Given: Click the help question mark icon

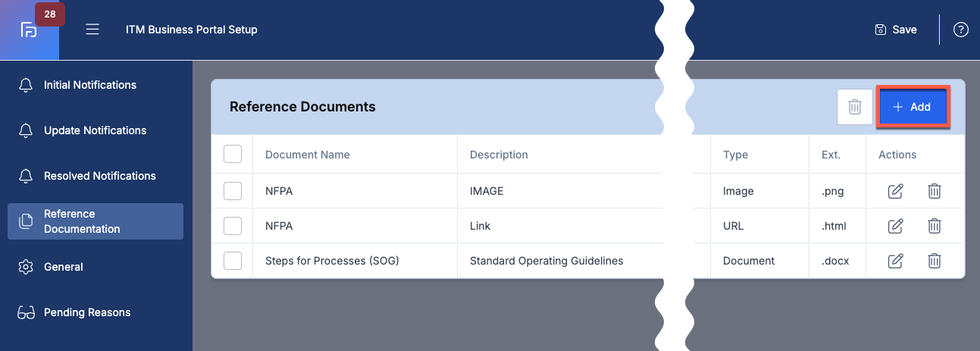Looking at the screenshot, I should (x=961, y=30).
